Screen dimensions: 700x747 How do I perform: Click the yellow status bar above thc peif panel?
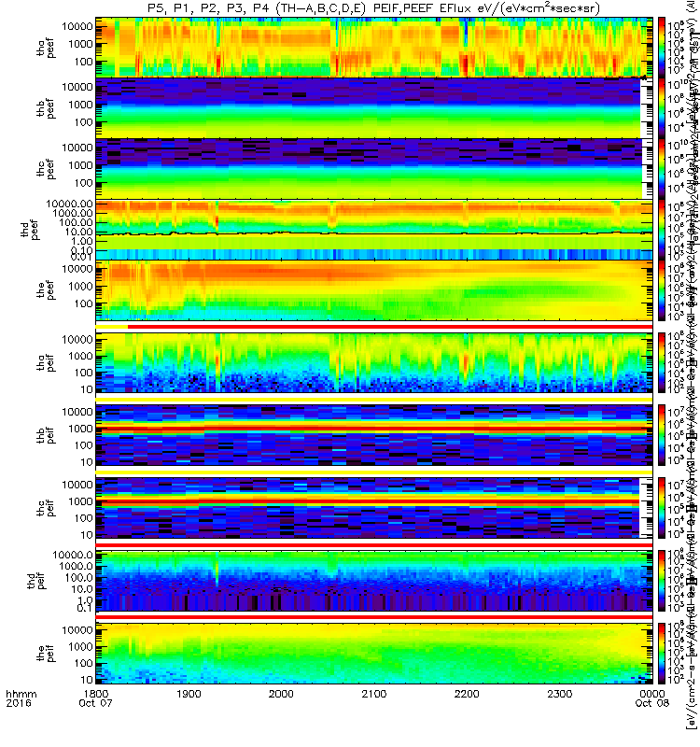374,472
